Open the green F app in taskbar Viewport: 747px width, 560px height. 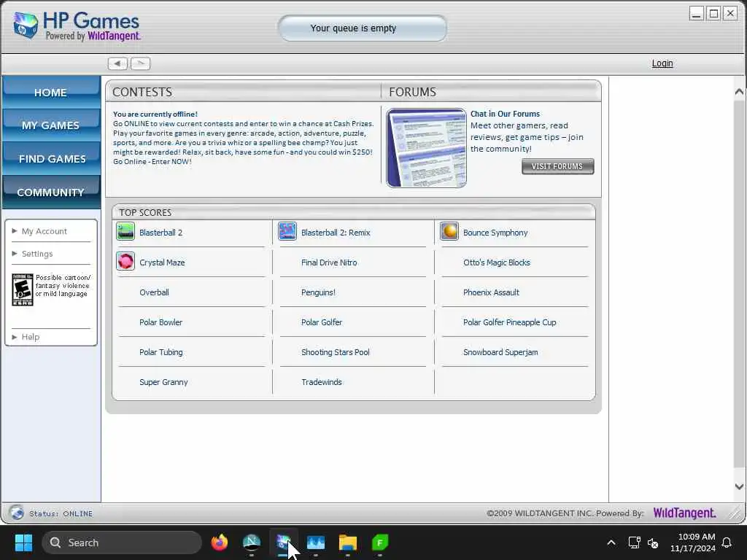(380, 542)
